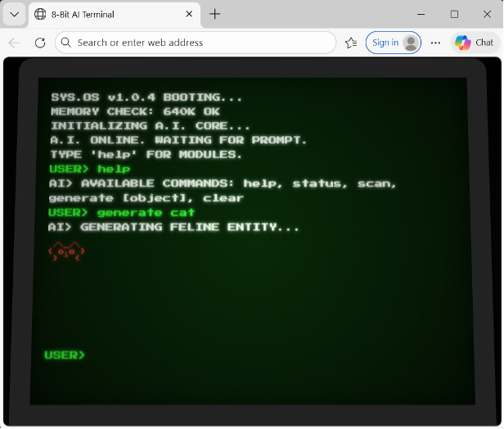The image size is (504, 429).
Task: Minimize the browser window
Action: coord(421,14)
